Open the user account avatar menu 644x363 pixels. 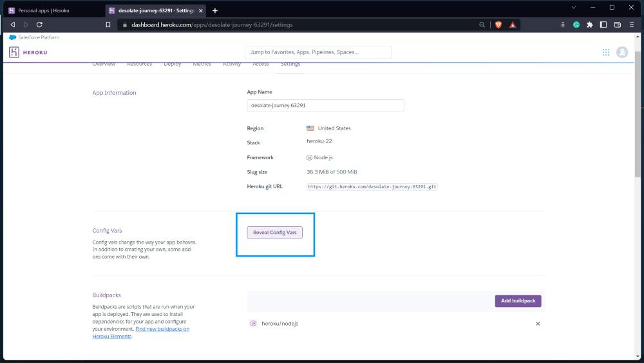[622, 52]
